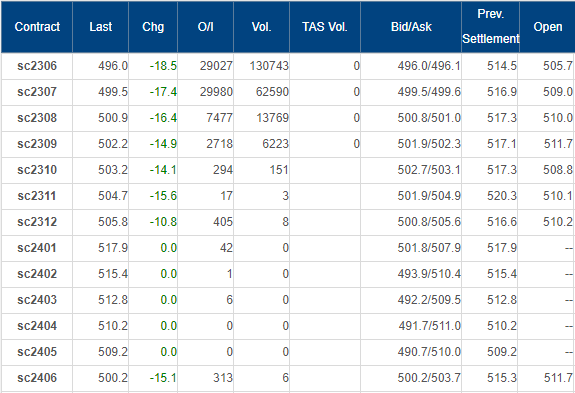Click last price 512.8 for sc2403
Screen dimensions: 575x393
click(x=113, y=300)
